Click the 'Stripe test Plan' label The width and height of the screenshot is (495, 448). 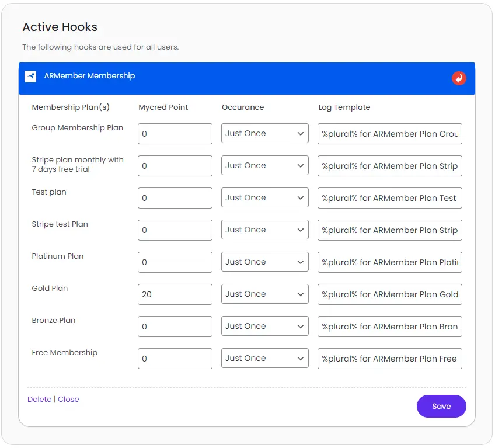60,224
